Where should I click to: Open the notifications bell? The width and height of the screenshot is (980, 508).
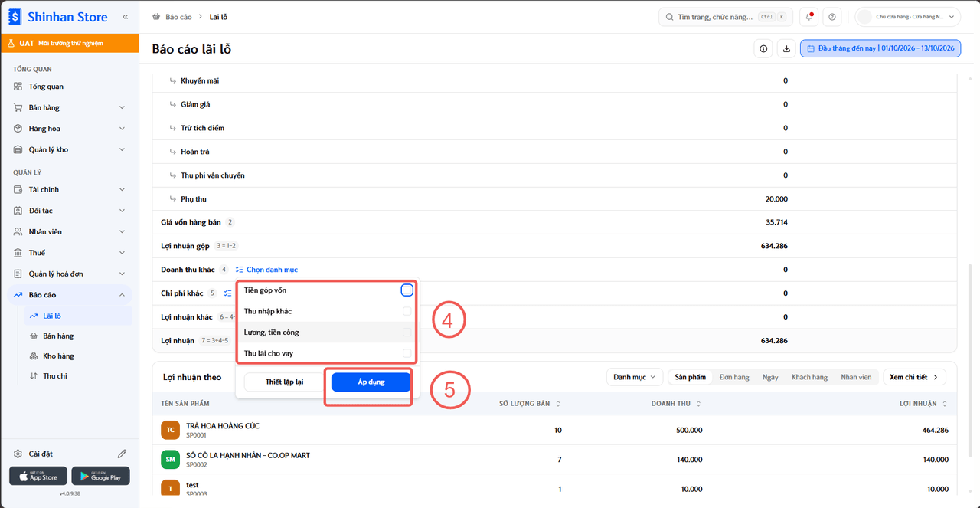coord(809,17)
